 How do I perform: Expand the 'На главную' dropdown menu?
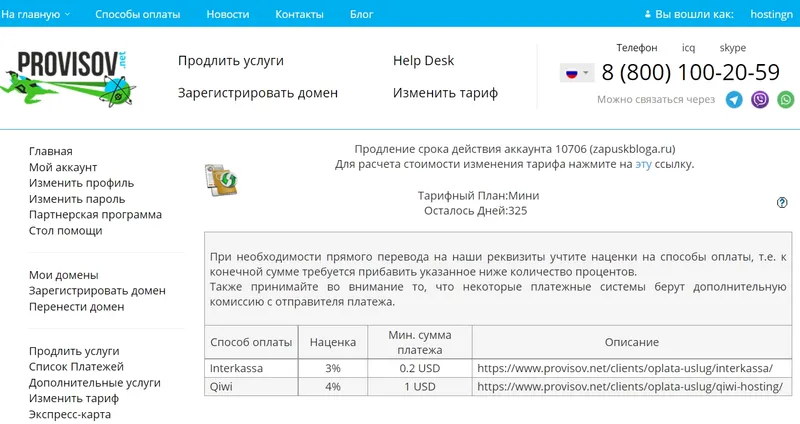[x=35, y=14]
